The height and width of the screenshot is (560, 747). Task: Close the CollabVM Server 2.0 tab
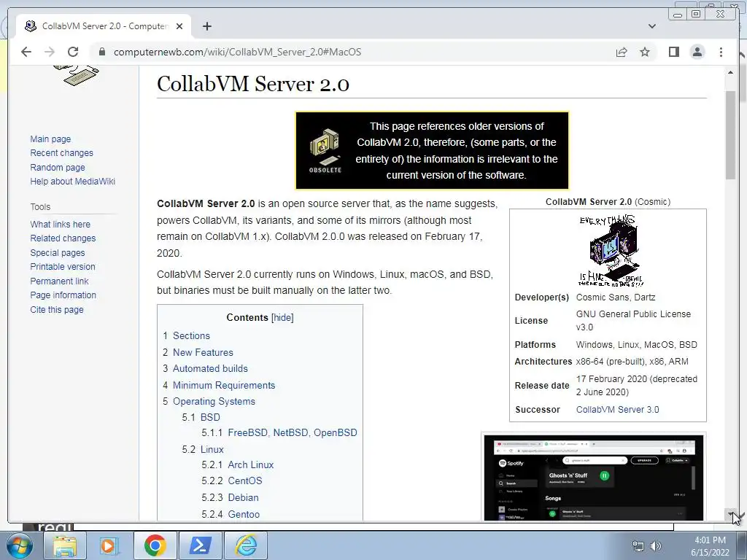pyautogui.click(x=179, y=26)
